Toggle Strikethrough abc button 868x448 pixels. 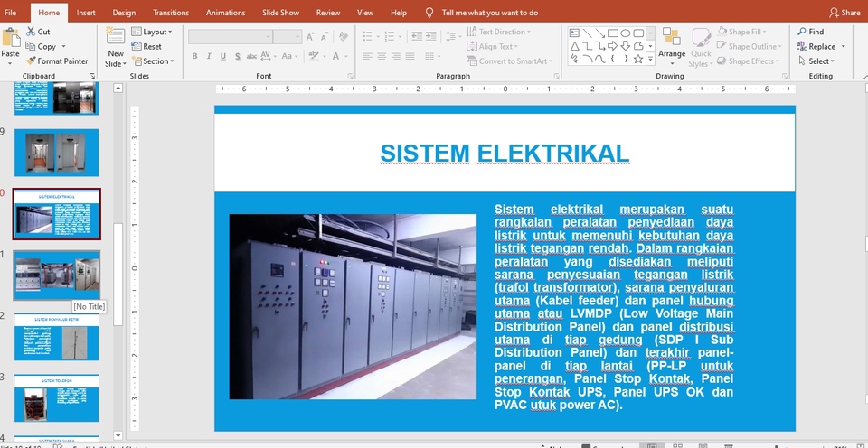252,56
